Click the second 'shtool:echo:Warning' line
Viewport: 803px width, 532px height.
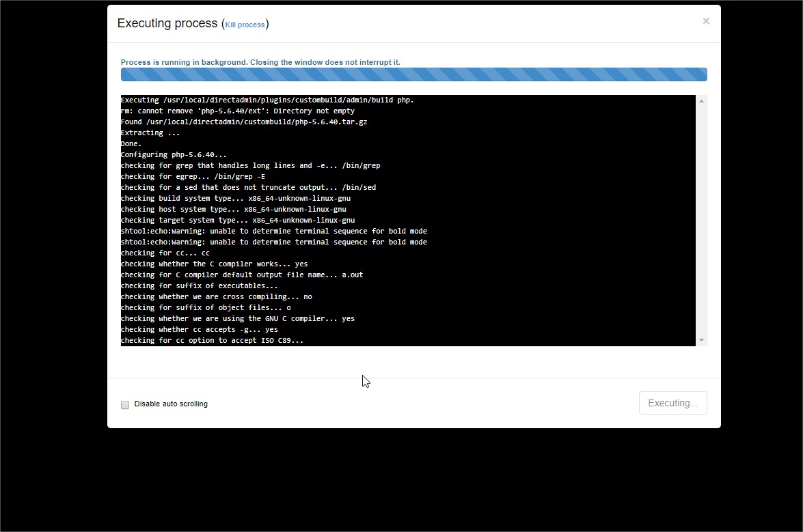(x=274, y=242)
